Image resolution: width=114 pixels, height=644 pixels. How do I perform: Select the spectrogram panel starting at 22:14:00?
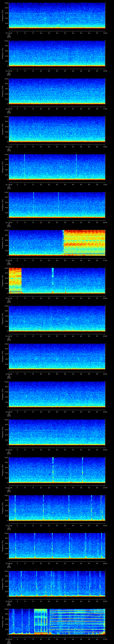click(57, 16)
